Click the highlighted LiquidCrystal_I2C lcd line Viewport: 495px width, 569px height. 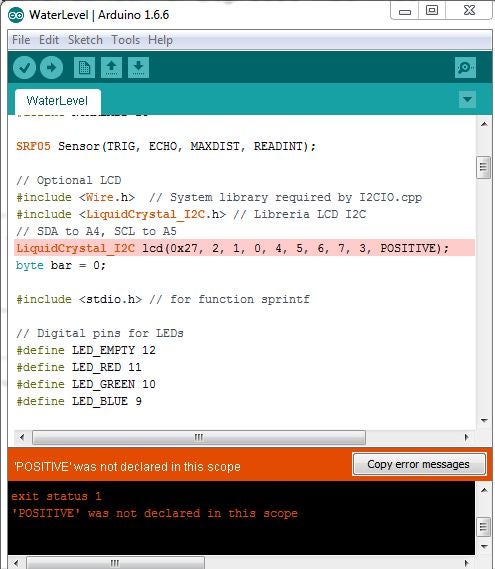click(245, 248)
